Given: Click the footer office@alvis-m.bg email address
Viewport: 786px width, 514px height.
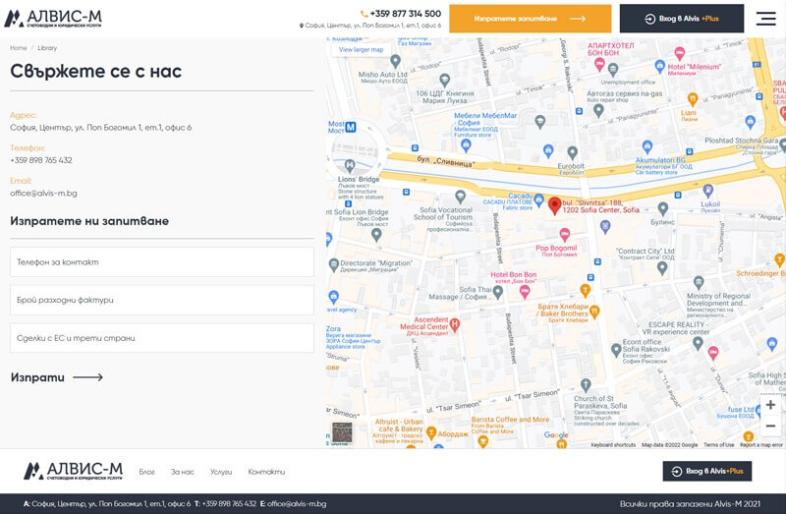Looking at the screenshot, I should pos(297,503).
